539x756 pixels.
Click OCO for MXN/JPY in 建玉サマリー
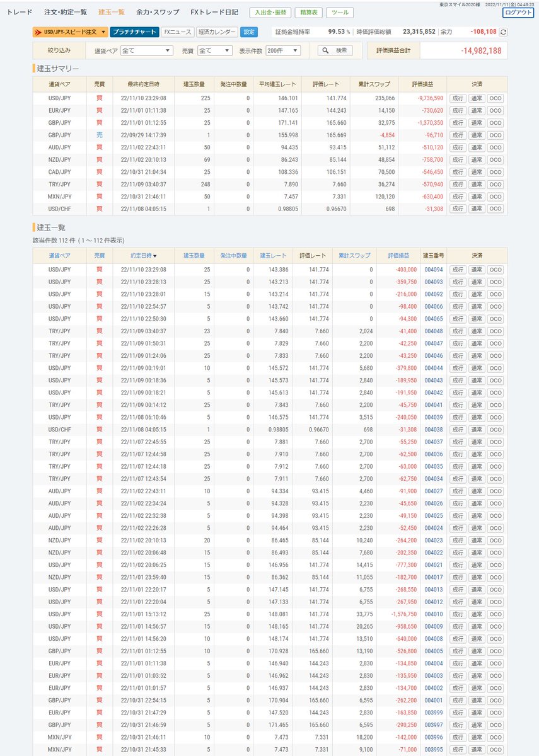tap(496, 196)
